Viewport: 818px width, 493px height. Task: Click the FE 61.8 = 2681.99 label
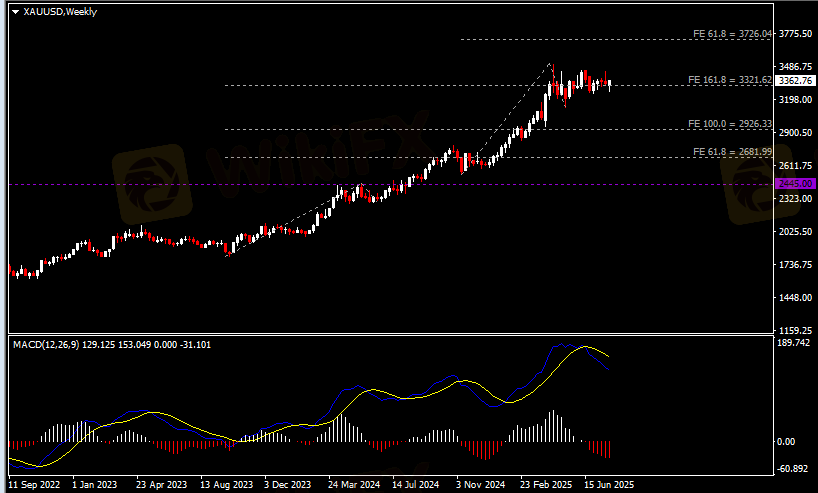pos(732,152)
